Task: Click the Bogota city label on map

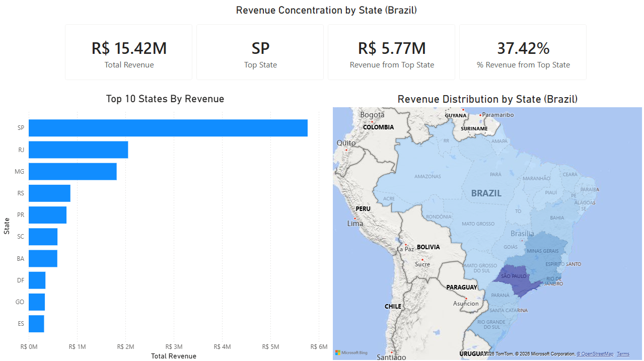Action: point(372,115)
